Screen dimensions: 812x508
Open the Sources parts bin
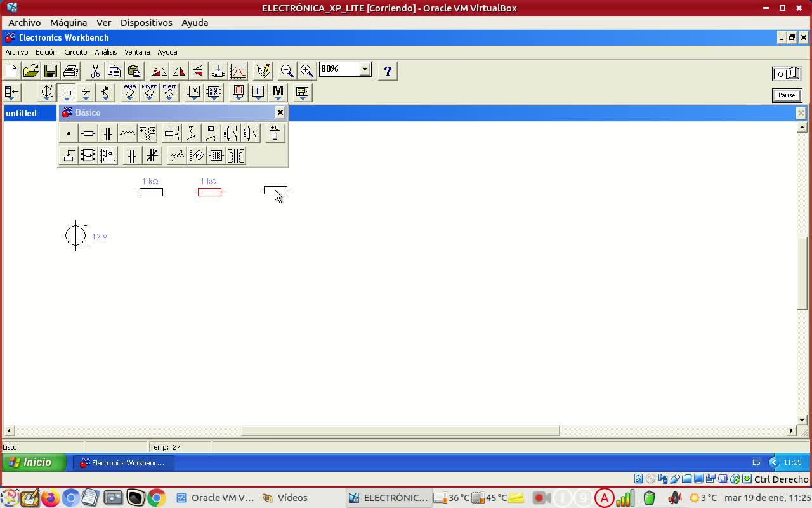tap(47, 93)
